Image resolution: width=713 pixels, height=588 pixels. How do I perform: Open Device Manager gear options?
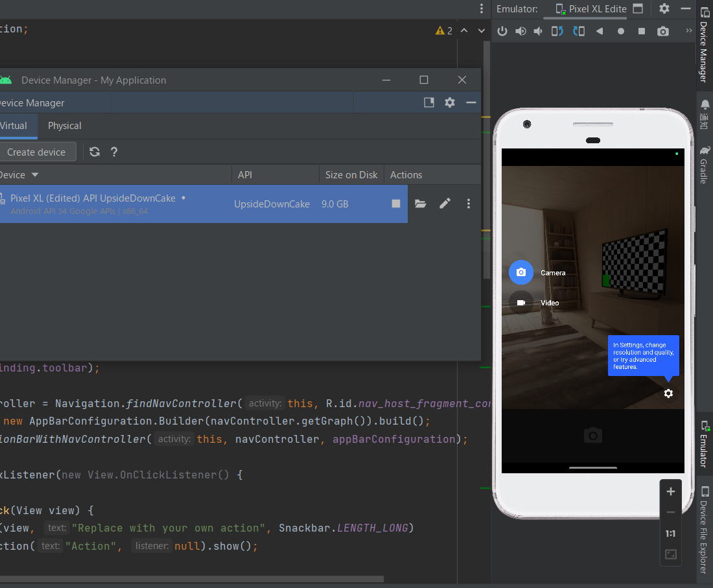tap(450, 102)
